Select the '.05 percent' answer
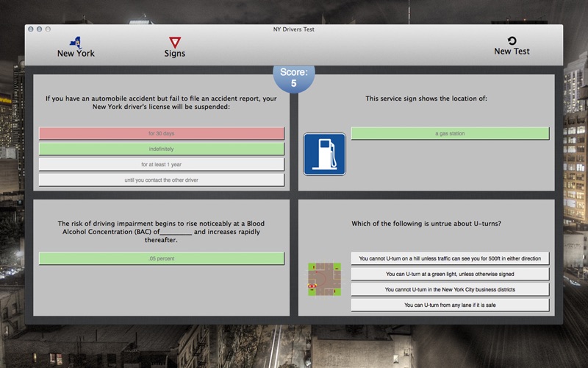This screenshot has width=588, height=368. 161,258
